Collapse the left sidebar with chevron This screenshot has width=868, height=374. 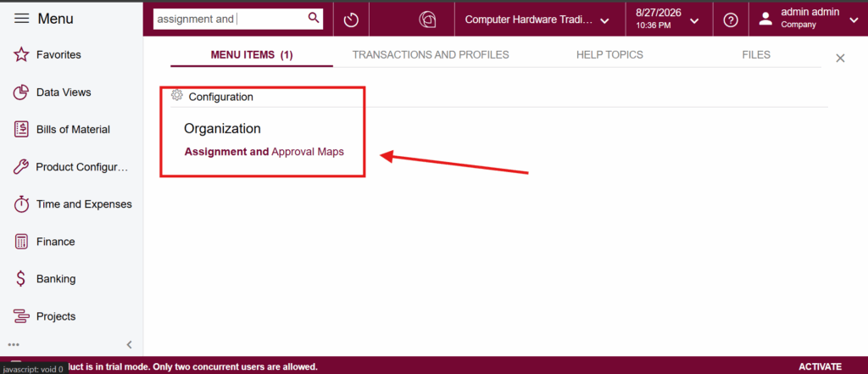pos(130,344)
